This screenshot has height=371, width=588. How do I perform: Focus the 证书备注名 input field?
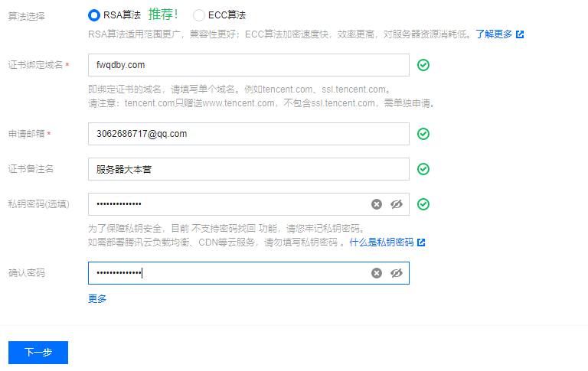click(249, 169)
